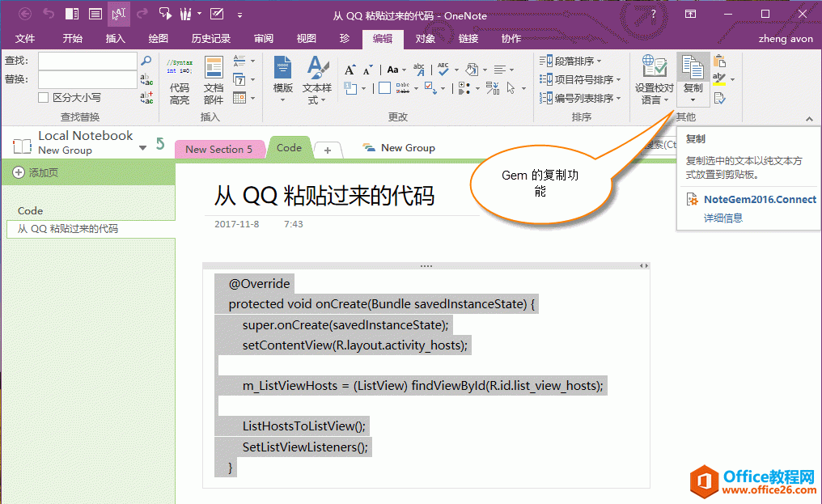Open the 详细信息 link in tooltip
The width and height of the screenshot is (822, 504).
(722, 218)
